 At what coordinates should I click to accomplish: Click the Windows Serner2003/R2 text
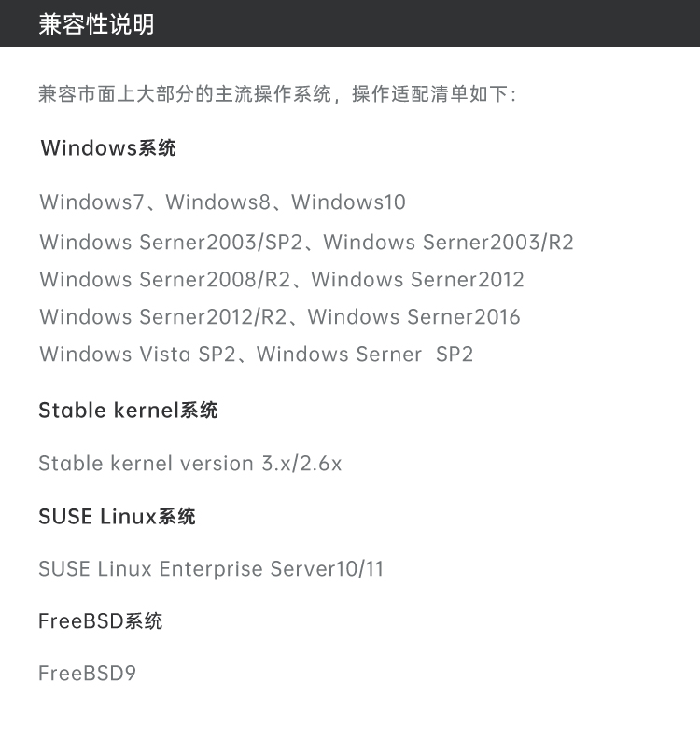point(449,243)
